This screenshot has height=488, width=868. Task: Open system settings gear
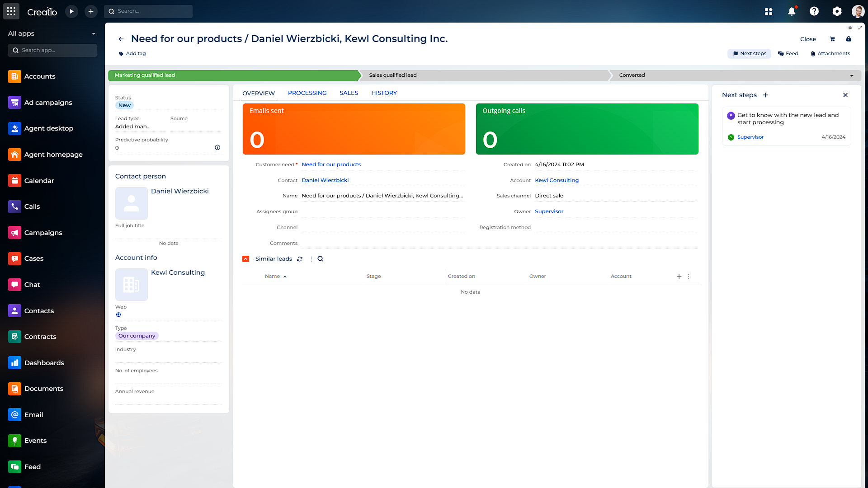837,12
